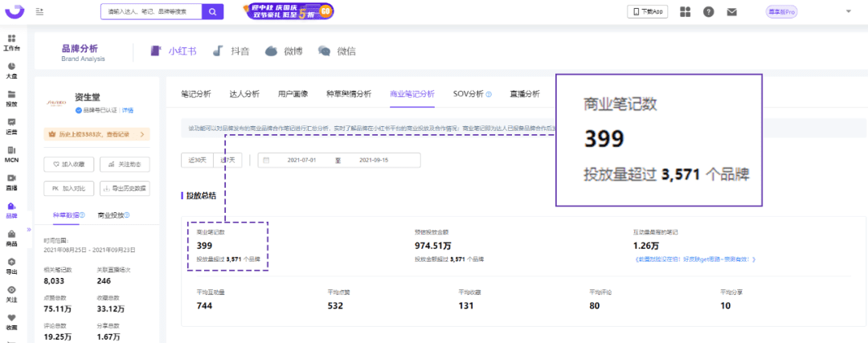Open the 大盘 market overview sidebar icon
This screenshot has height=343, width=868.
(x=11, y=70)
